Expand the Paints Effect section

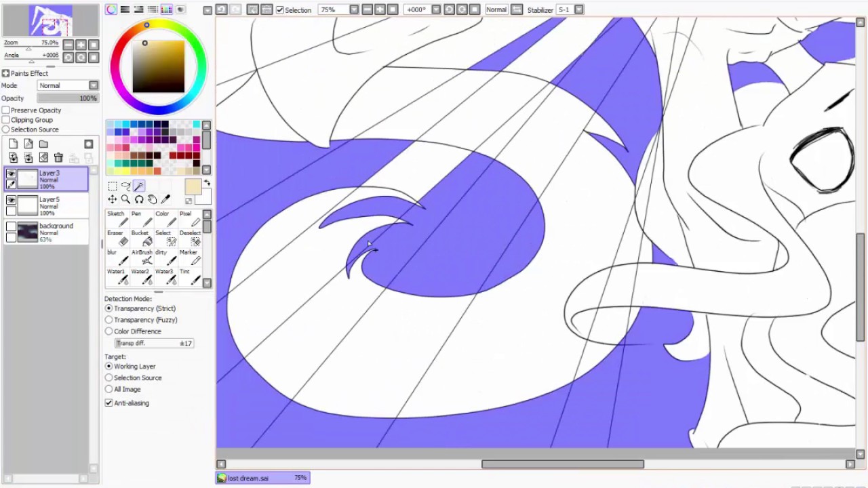tap(5, 73)
